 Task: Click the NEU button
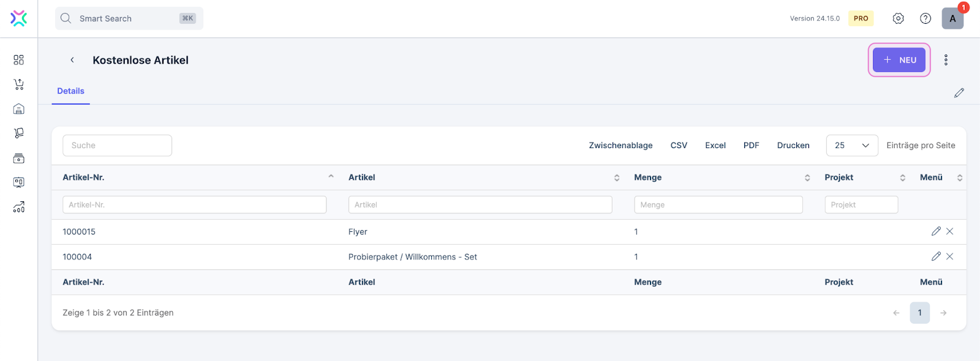899,60
